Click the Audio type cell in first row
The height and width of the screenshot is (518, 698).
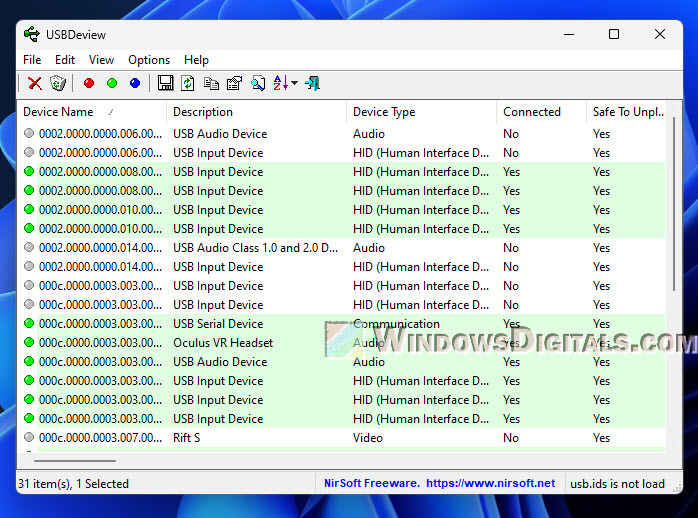pos(369,134)
